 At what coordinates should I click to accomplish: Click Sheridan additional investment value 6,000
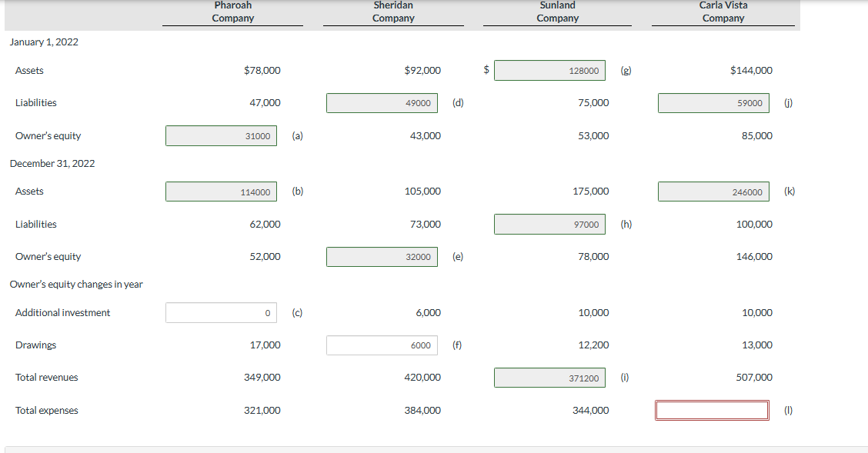point(428,312)
